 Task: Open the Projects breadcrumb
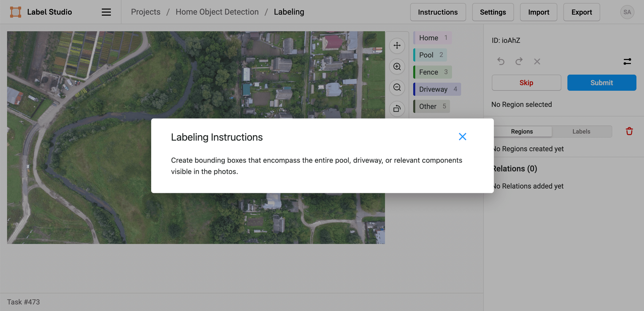pos(146,12)
